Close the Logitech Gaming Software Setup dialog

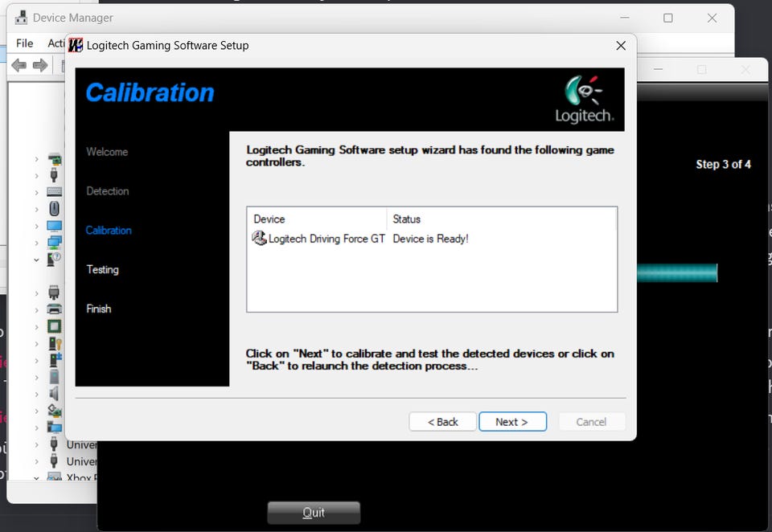point(621,46)
